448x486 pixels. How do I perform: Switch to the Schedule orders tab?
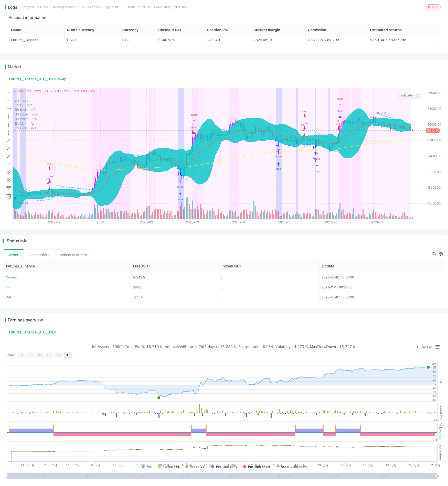pos(73,255)
